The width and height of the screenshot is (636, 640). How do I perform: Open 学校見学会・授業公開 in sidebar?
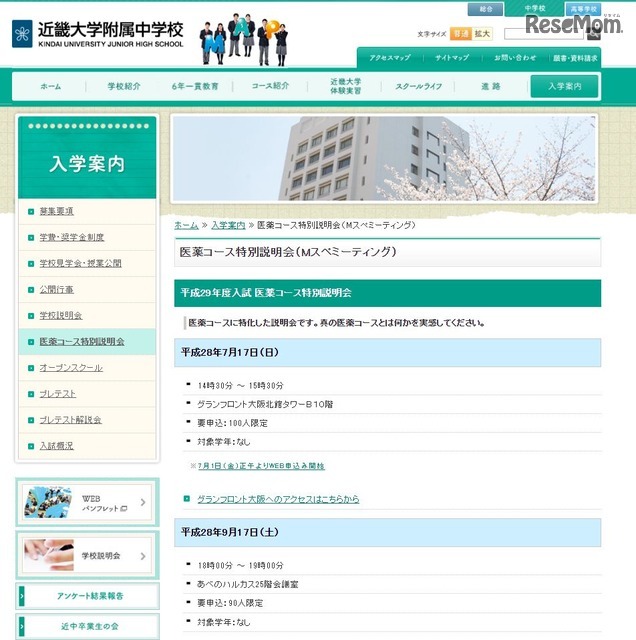click(80, 264)
